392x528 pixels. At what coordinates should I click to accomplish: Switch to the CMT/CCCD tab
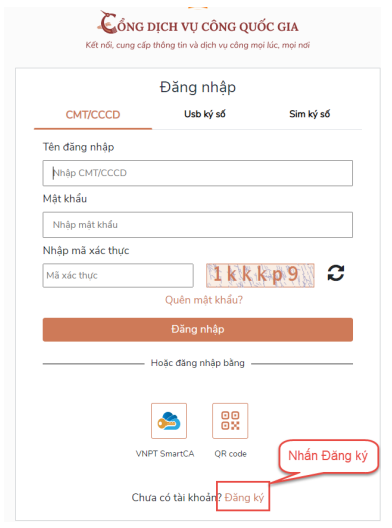click(x=93, y=115)
